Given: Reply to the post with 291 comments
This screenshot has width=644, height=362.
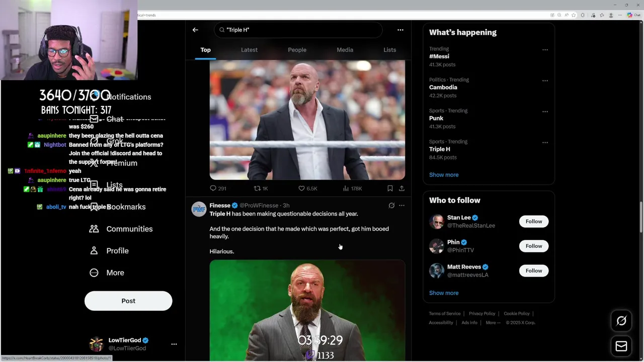Looking at the screenshot, I should (x=218, y=188).
